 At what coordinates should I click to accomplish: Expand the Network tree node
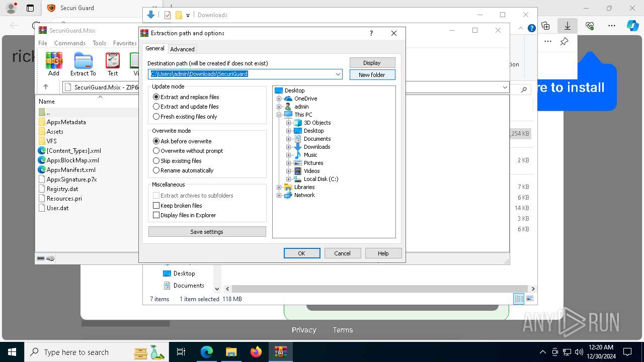pyautogui.click(x=279, y=195)
